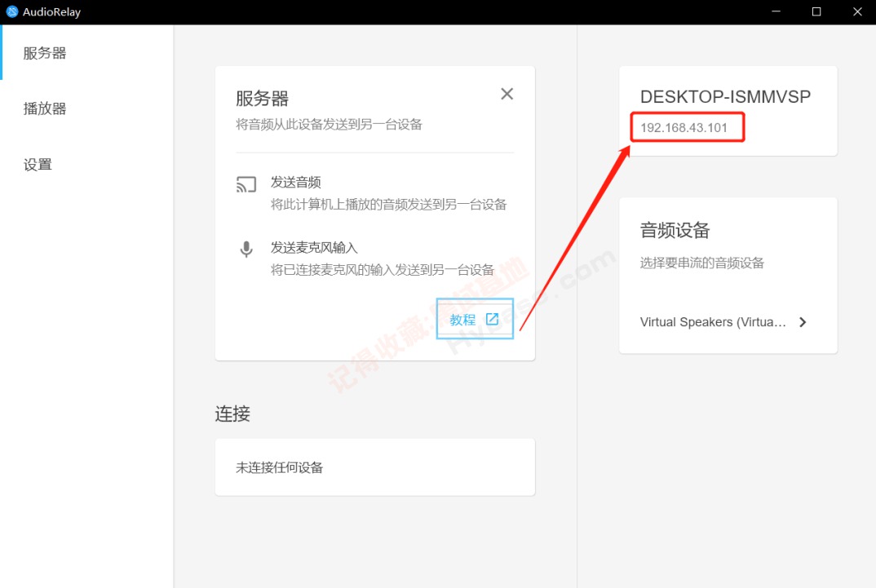Click IP address 192.168.43.101

click(684, 127)
